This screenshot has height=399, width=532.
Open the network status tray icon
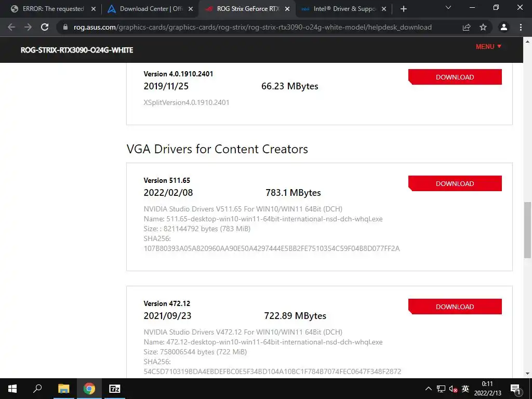coord(441,389)
